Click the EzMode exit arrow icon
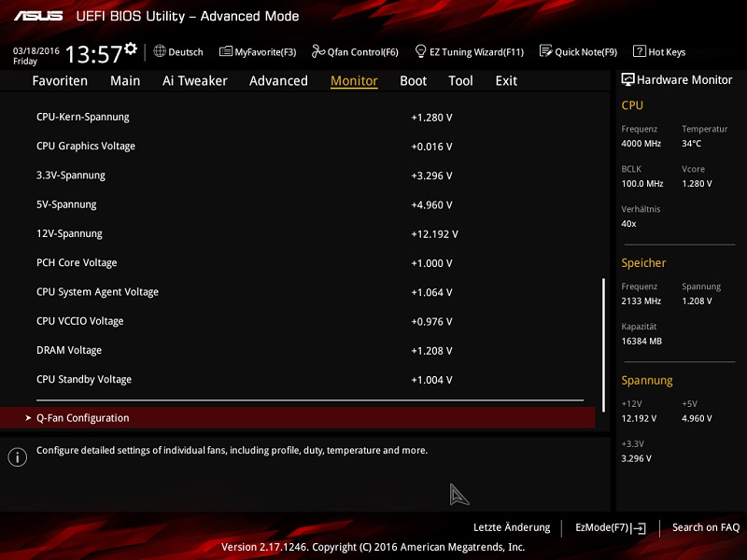The image size is (747, 560). pyautogui.click(x=639, y=528)
